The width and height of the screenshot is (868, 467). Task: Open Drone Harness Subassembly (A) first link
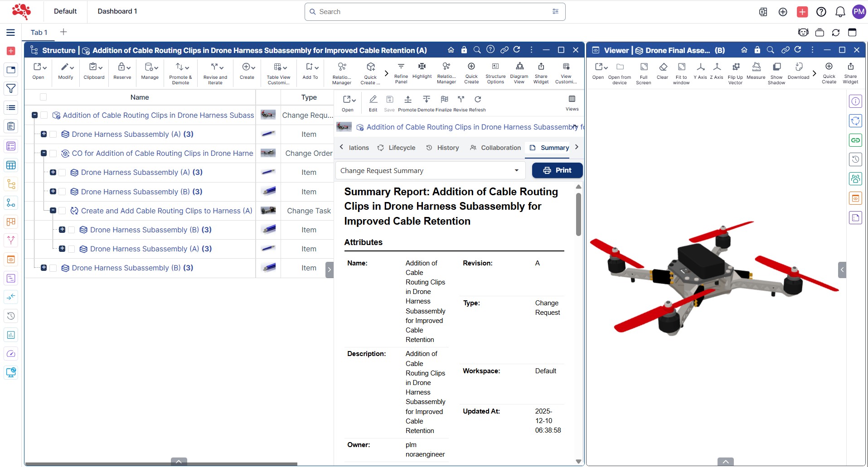point(126,135)
